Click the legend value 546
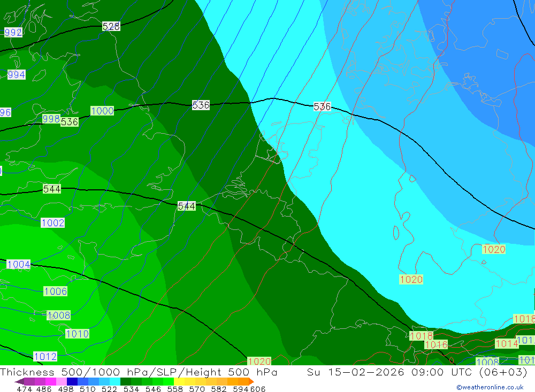This screenshot has width=535, height=392. (x=153, y=389)
